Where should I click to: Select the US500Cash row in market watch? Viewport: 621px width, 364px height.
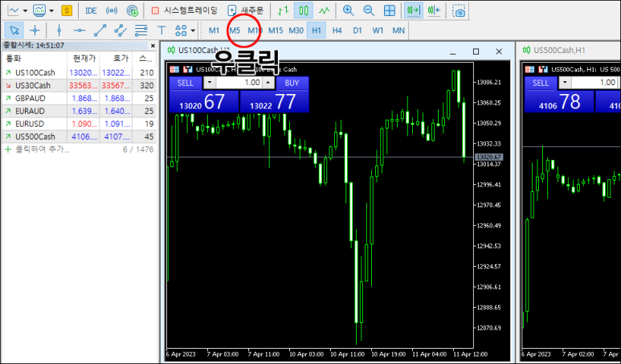pos(79,137)
